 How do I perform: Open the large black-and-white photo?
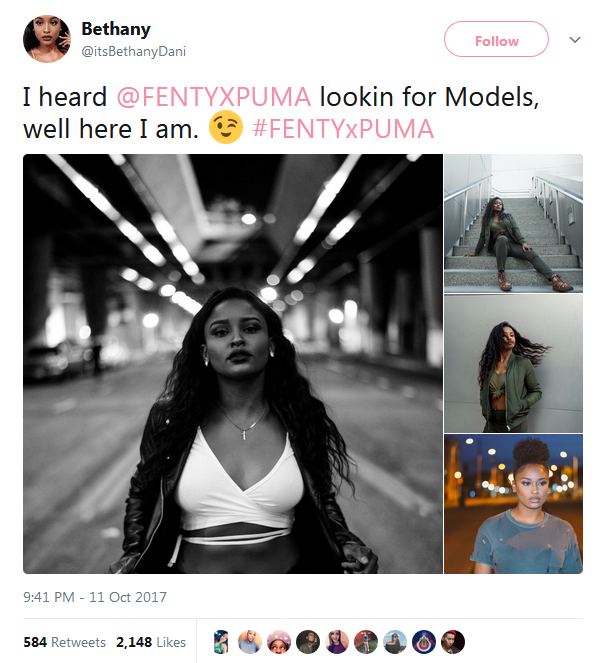tap(233, 364)
